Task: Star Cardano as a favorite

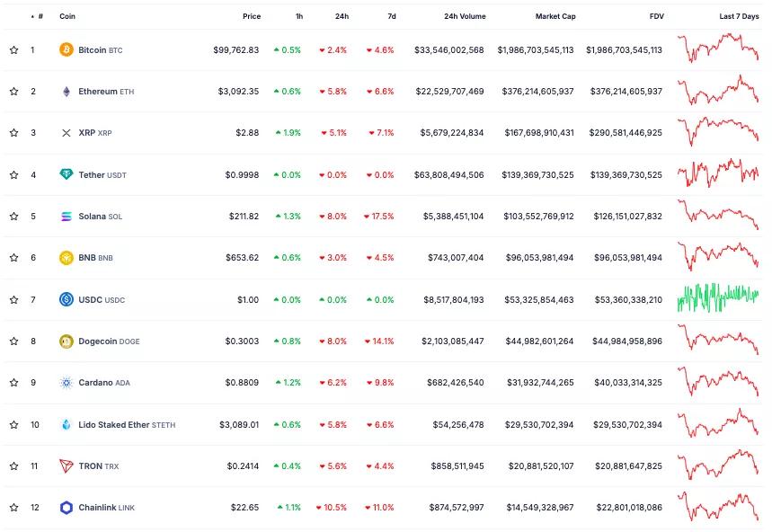Action: click(x=13, y=383)
